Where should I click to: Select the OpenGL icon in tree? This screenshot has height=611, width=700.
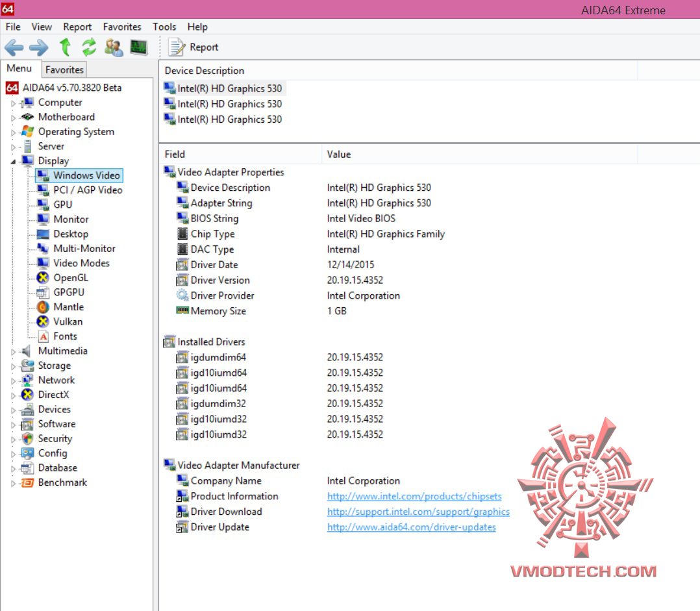coord(44,278)
